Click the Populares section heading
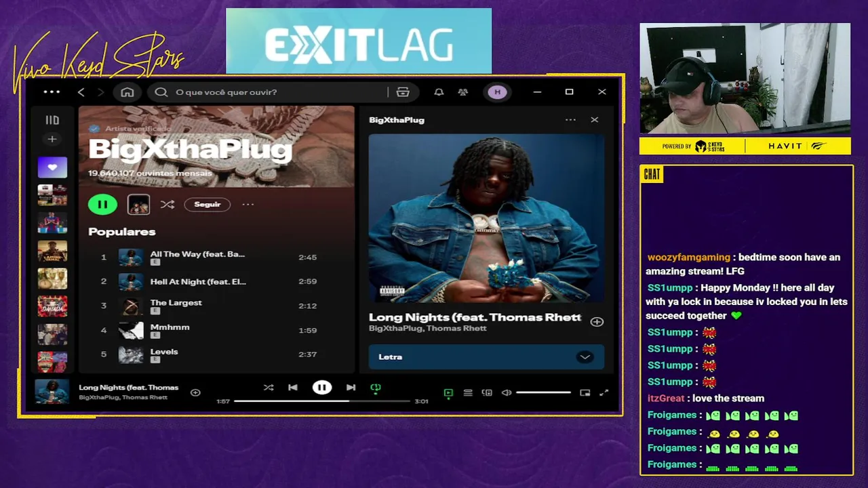Screen dimensions: 868x488 (122, 232)
